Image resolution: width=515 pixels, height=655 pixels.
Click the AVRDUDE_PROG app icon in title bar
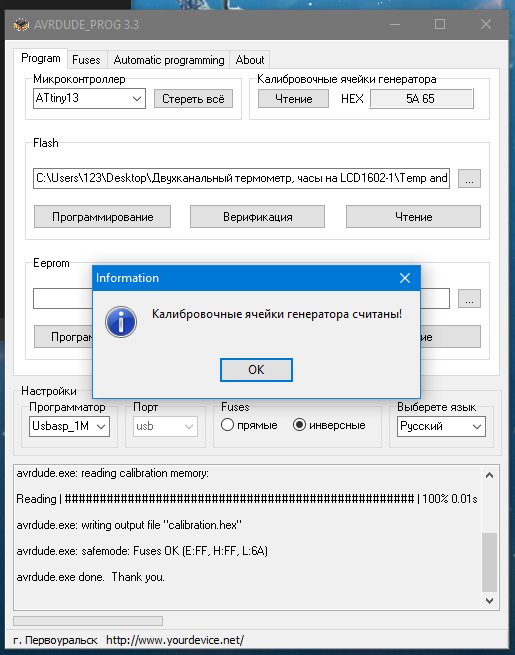(x=21, y=25)
